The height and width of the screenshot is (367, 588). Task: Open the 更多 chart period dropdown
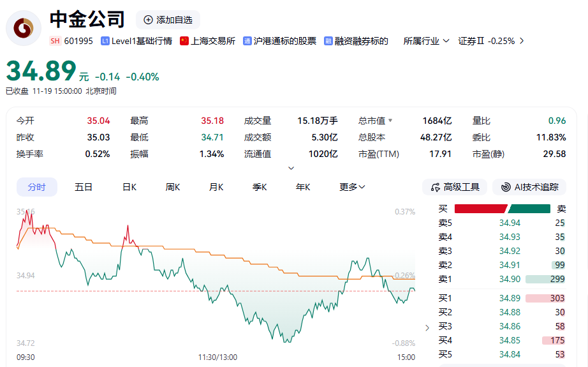coord(352,187)
